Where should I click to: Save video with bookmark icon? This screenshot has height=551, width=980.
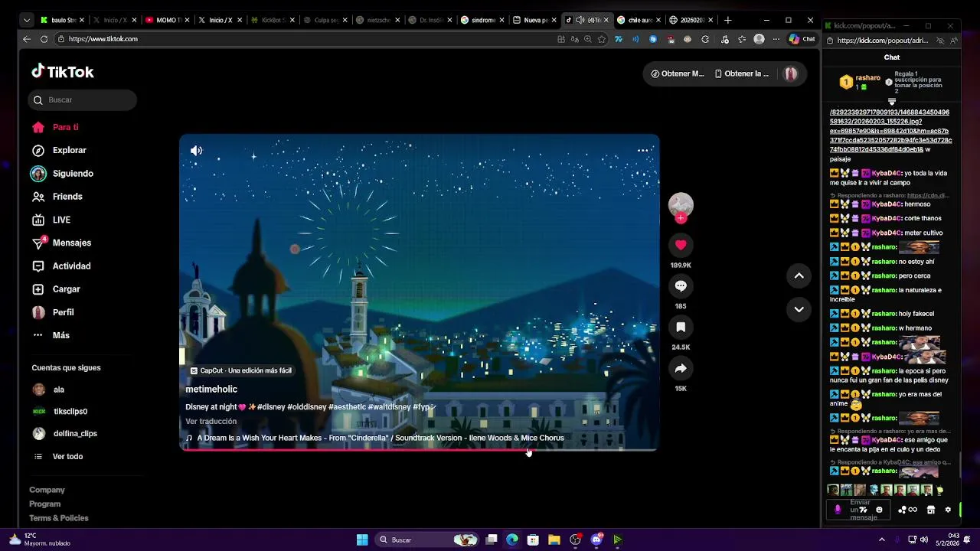(681, 328)
